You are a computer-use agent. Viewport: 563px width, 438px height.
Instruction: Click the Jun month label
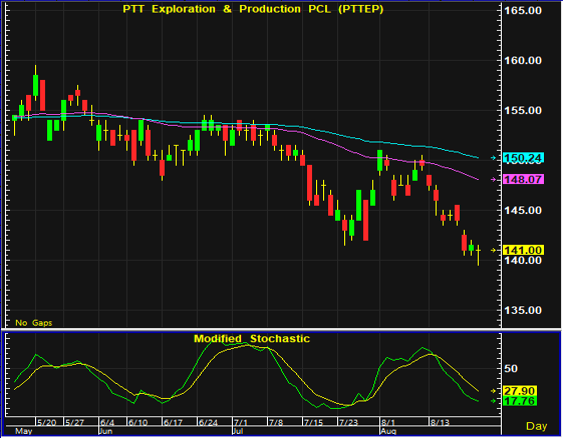pos(106,431)
